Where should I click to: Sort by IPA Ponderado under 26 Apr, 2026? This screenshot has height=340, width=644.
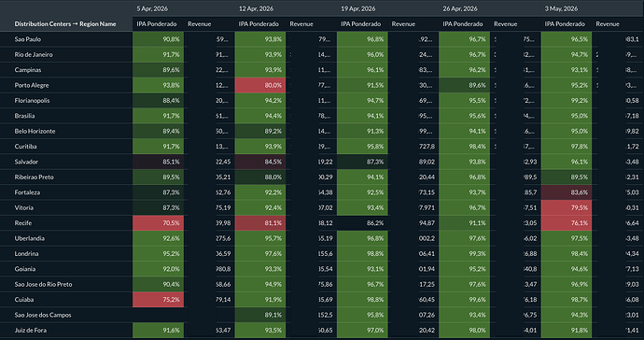pos(462,24)
